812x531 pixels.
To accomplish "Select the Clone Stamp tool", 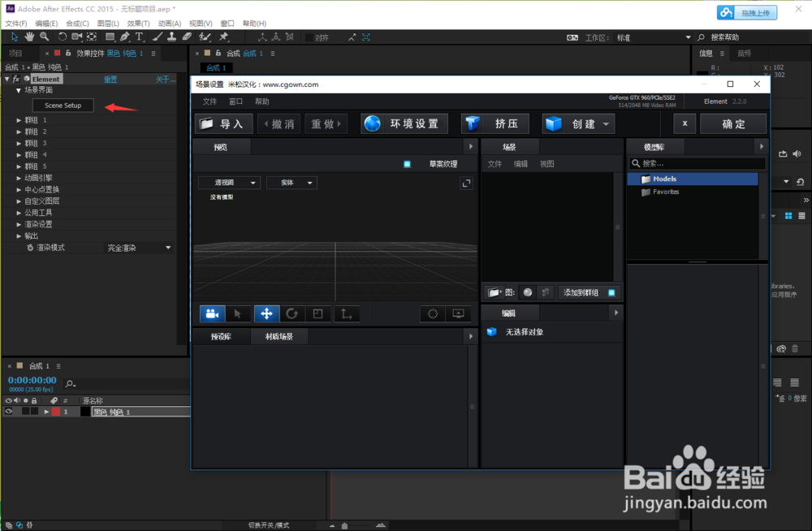I will (x=172, y=37).
